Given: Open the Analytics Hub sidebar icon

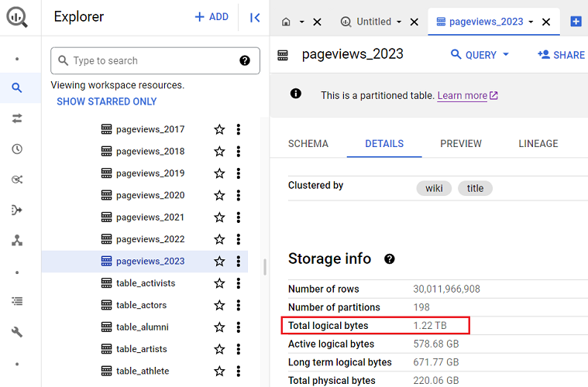Looking at the screenshot, I should tap(17, 180).
